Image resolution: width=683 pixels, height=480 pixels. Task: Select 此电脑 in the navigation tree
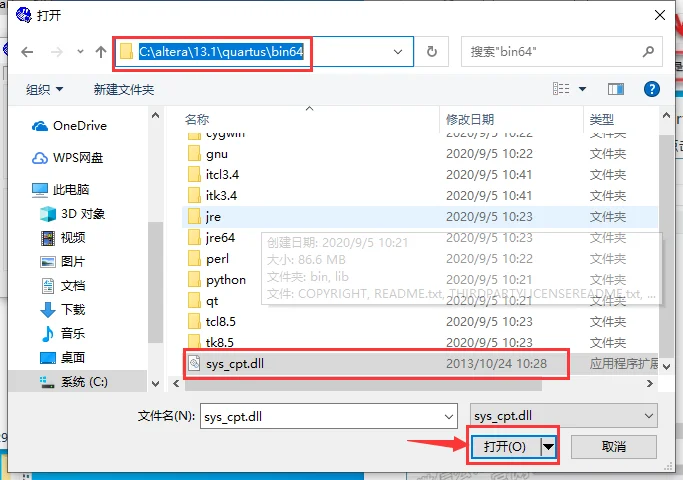pyautogui.click(x=61, y=189)
